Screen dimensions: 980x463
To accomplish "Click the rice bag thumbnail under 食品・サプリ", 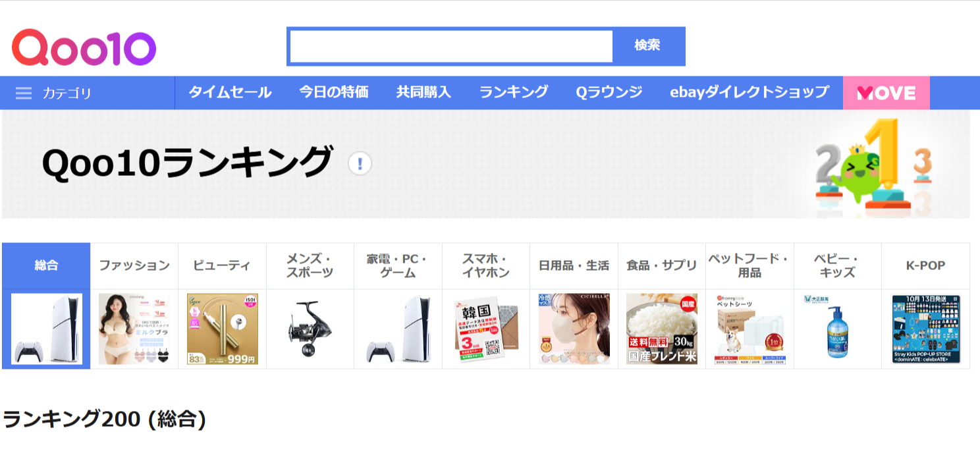I will click(x=661, y=329).
